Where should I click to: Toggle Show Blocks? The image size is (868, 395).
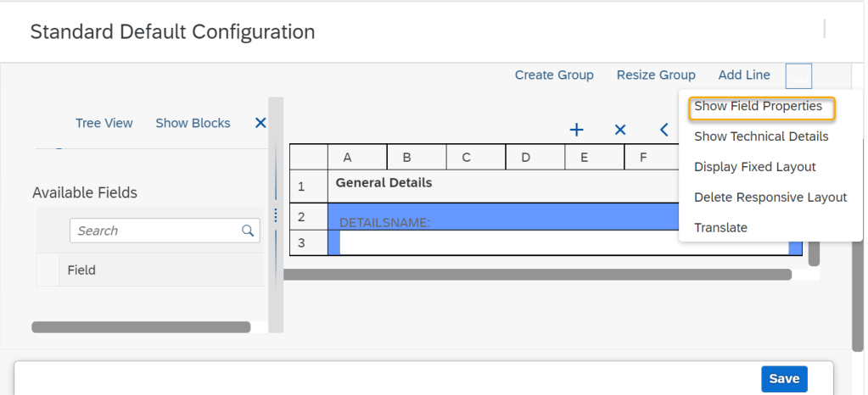(193, 123)
